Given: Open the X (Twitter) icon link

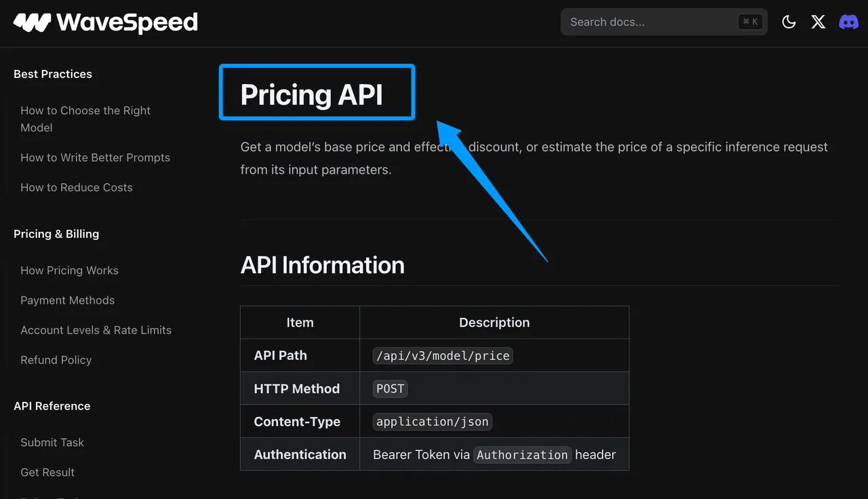Looking at the screenshot, I should pos(818,22).
